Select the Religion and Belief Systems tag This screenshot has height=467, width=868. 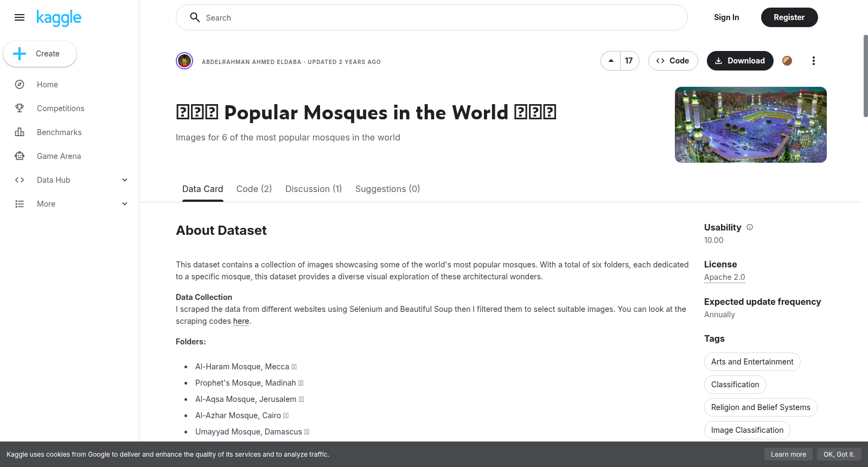tap(761, 407)
